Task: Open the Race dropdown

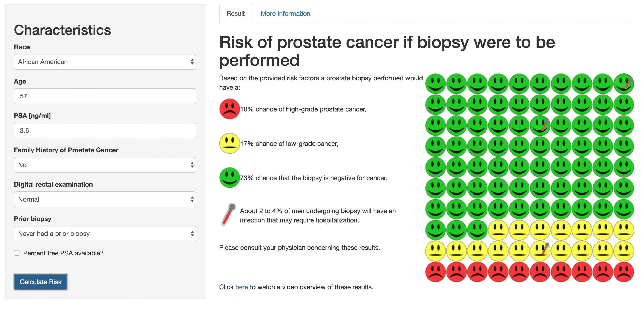Action: coord(105,62)
